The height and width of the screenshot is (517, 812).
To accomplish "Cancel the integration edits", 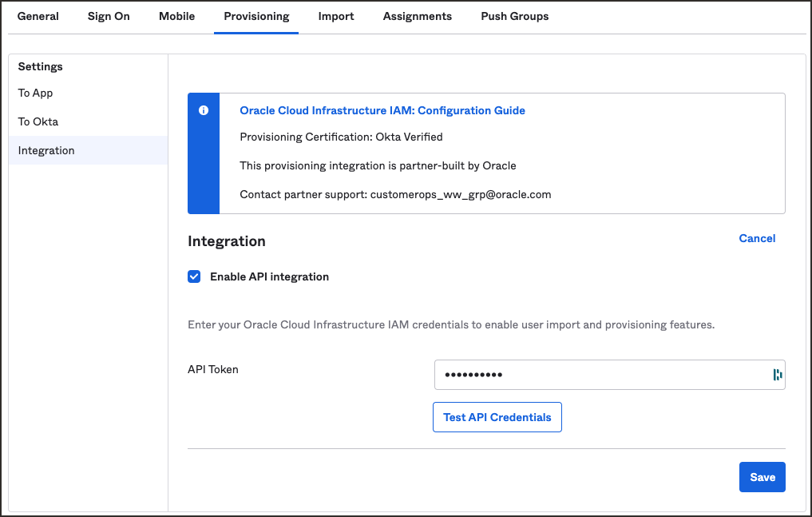I will pyautogui.click(x=756, y=238).
